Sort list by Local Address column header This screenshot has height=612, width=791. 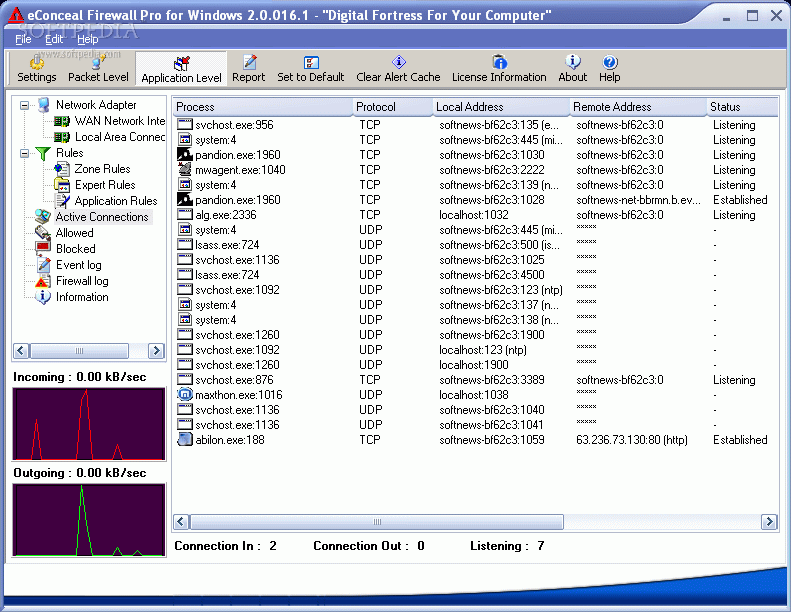[501, 107]
